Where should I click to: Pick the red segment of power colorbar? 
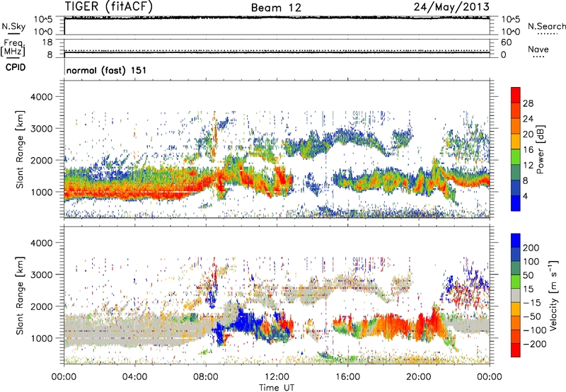[x=516, y=96]
